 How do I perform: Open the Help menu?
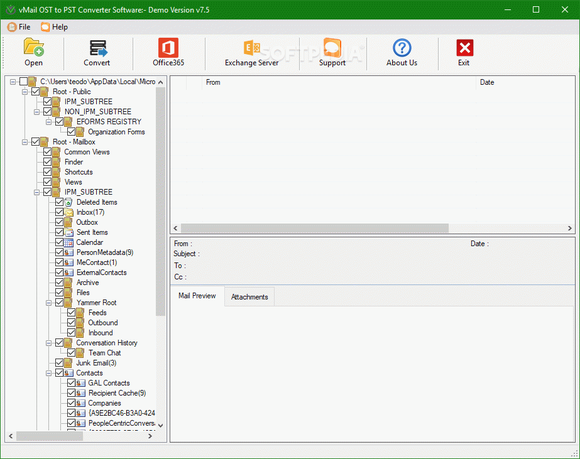(x=55, y=27)
